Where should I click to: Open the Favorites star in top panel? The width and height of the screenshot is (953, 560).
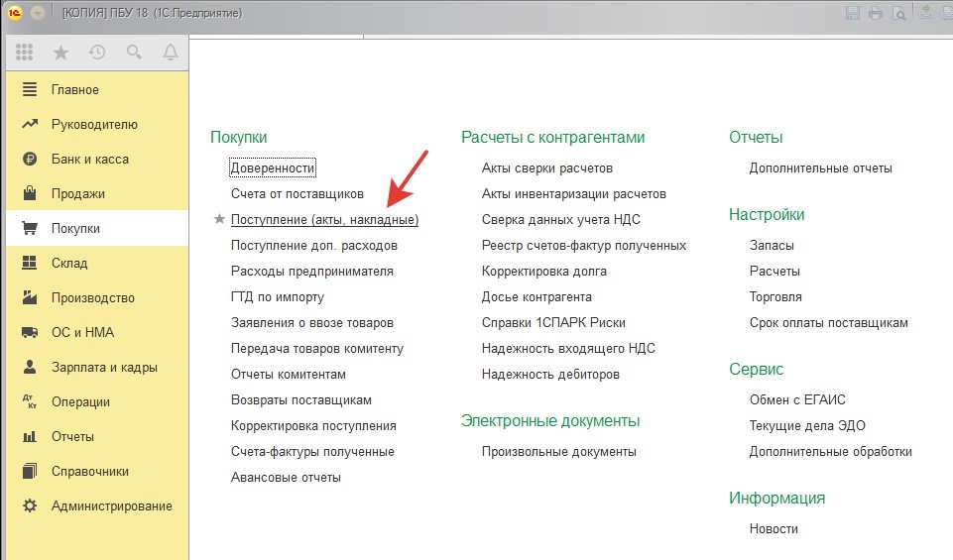[60, 53]
